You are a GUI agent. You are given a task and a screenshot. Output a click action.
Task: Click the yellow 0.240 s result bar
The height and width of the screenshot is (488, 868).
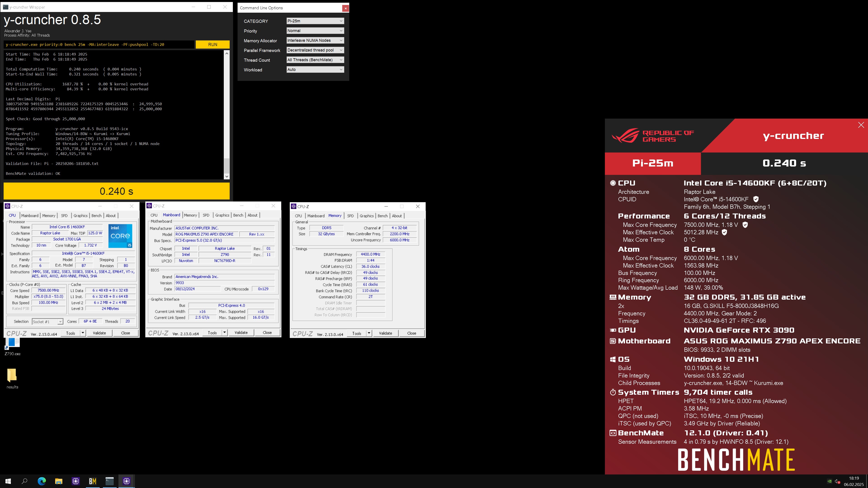tap(117, 191)
